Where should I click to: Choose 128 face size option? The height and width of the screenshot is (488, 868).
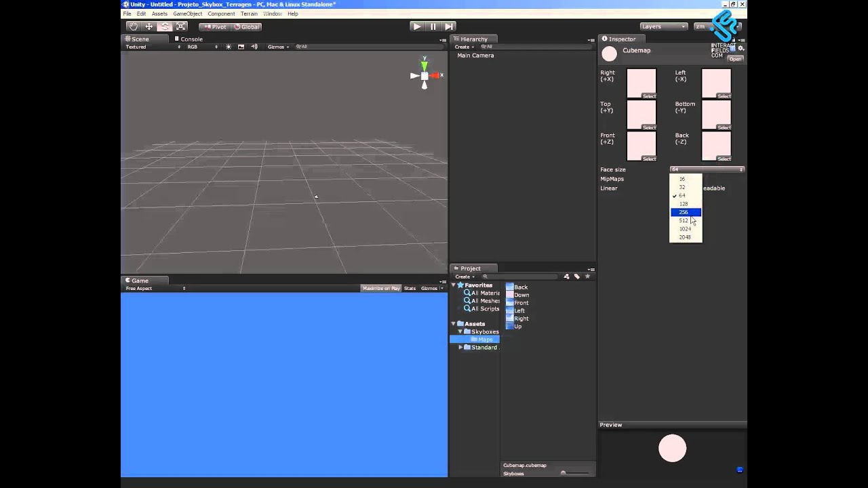pos(686,204)
